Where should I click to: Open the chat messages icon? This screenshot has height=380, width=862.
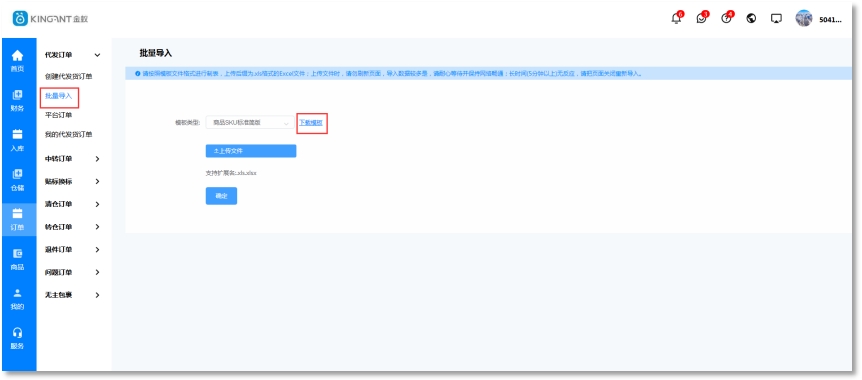click(701, 18)
